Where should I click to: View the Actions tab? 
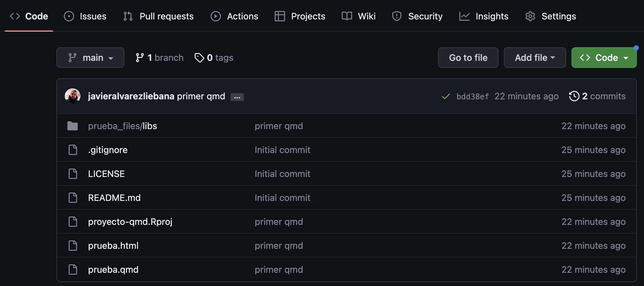(235, 16)
